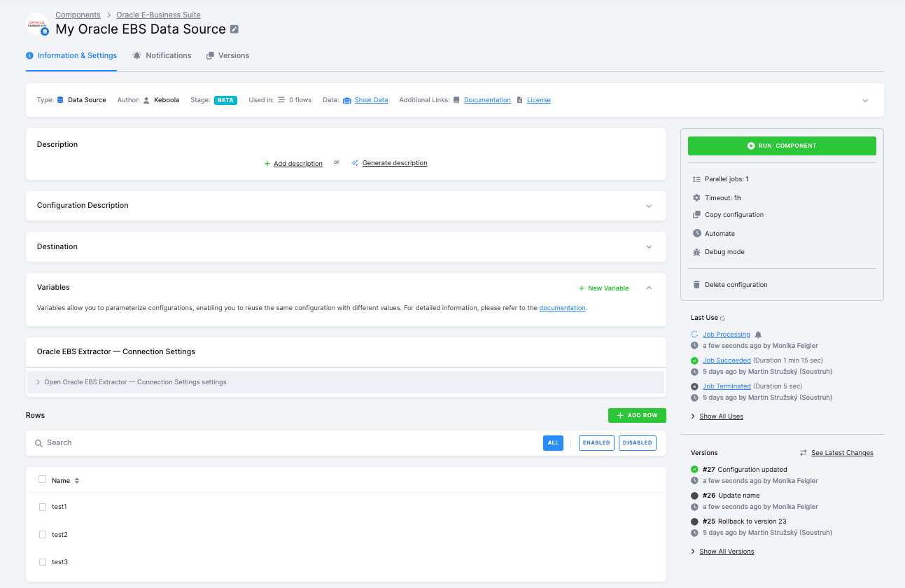
Task: Click the flows list icon next to 0 flows
Action: coord(281,100)
